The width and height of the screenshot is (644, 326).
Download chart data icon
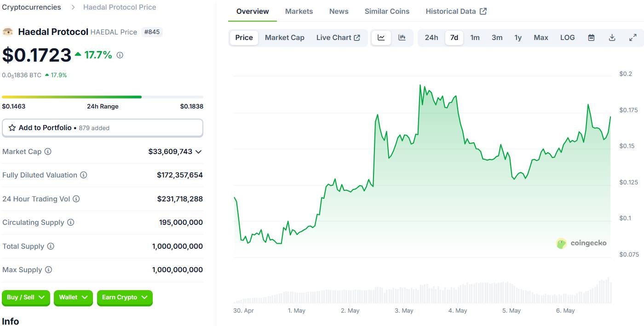[x=612, y=38]
